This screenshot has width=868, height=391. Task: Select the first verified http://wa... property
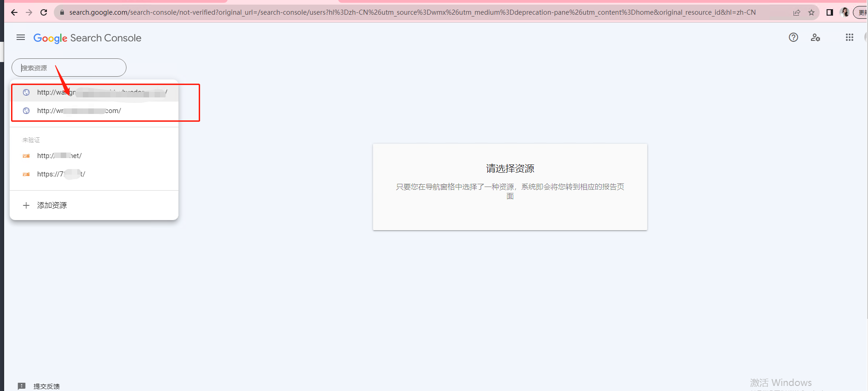click(94, 92)
